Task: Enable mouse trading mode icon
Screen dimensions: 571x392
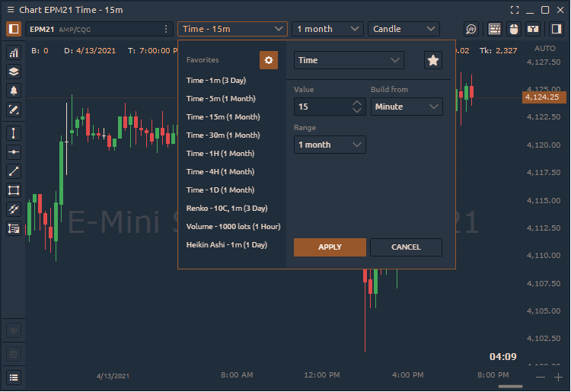Action: 514,29
